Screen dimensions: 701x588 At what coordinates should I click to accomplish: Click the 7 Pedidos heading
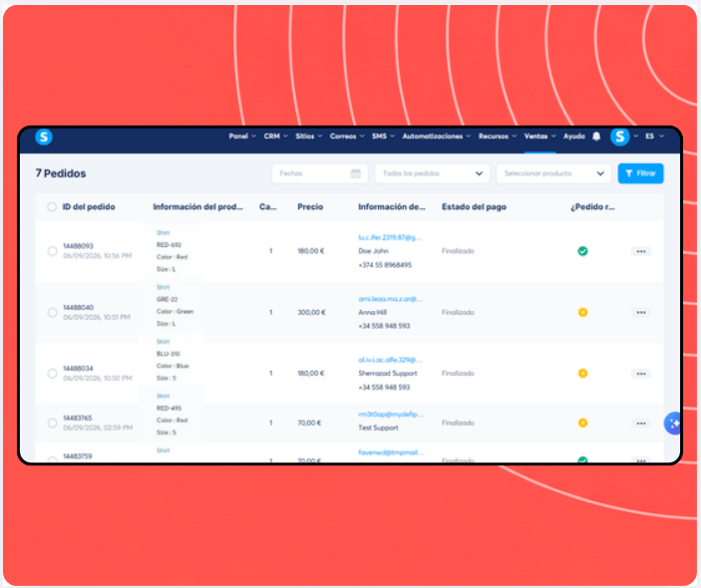[x=61, y=173]
